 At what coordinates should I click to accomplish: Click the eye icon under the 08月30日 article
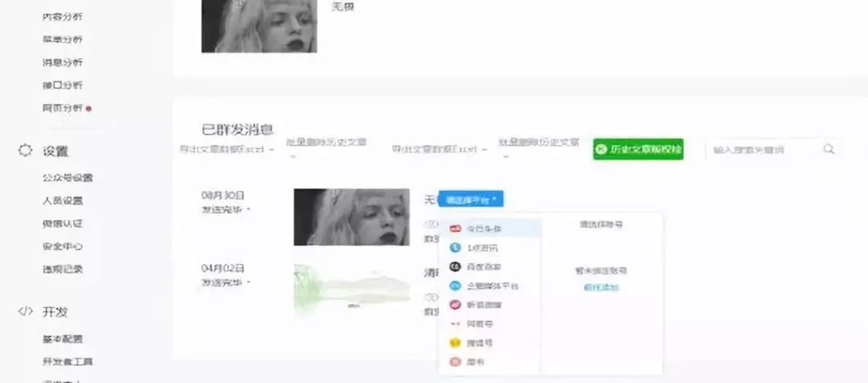click(x=431, y=224)
